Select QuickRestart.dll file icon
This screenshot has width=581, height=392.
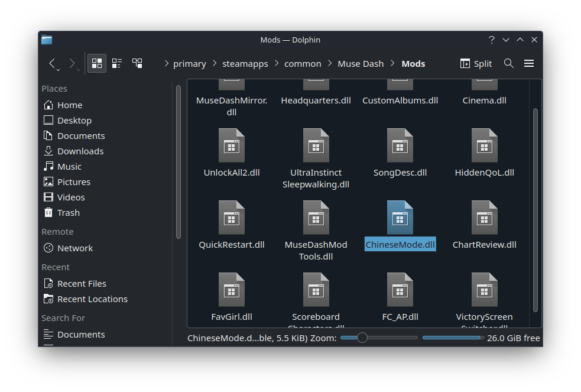pyautogui.click(x=232, y=218)
